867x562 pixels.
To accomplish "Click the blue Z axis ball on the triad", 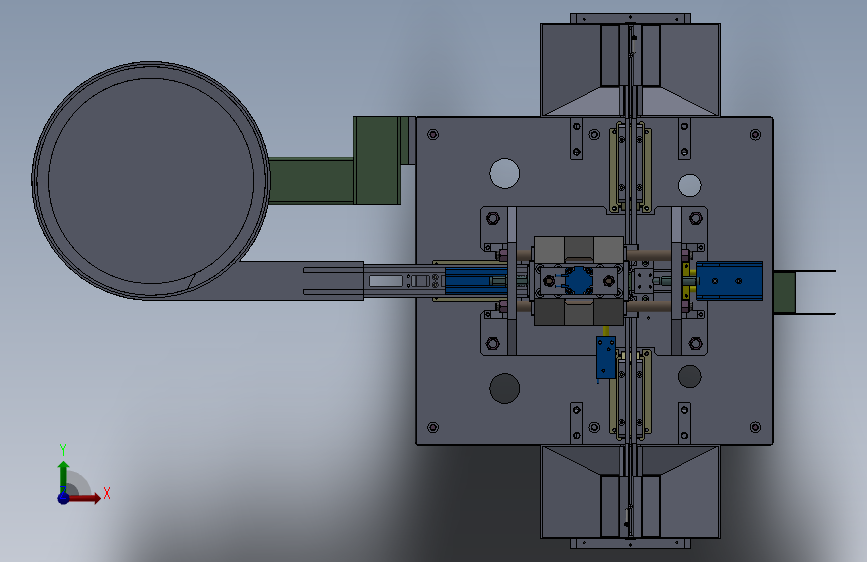I will (64, 498).
